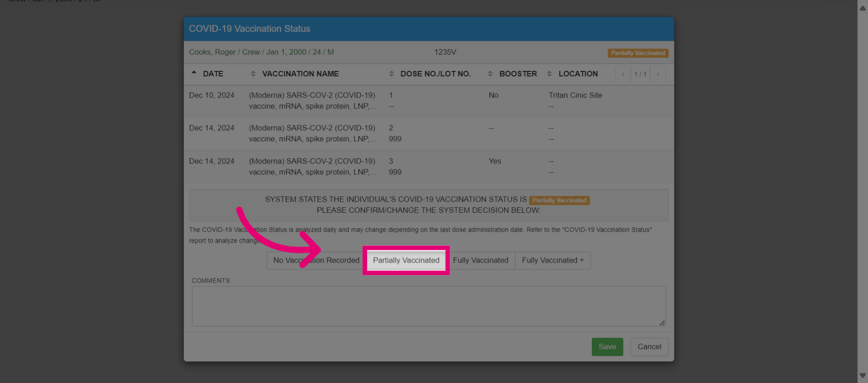Sort by DOSE NO./LOT NO. column
This screenshot has width=868, height=383.
point(435,74)
